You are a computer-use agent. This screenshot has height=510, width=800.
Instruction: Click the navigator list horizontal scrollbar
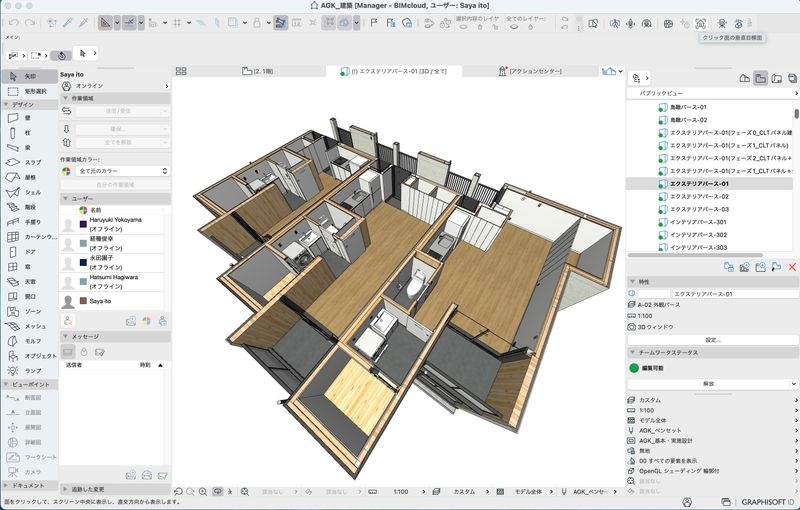tap(695, 255)
